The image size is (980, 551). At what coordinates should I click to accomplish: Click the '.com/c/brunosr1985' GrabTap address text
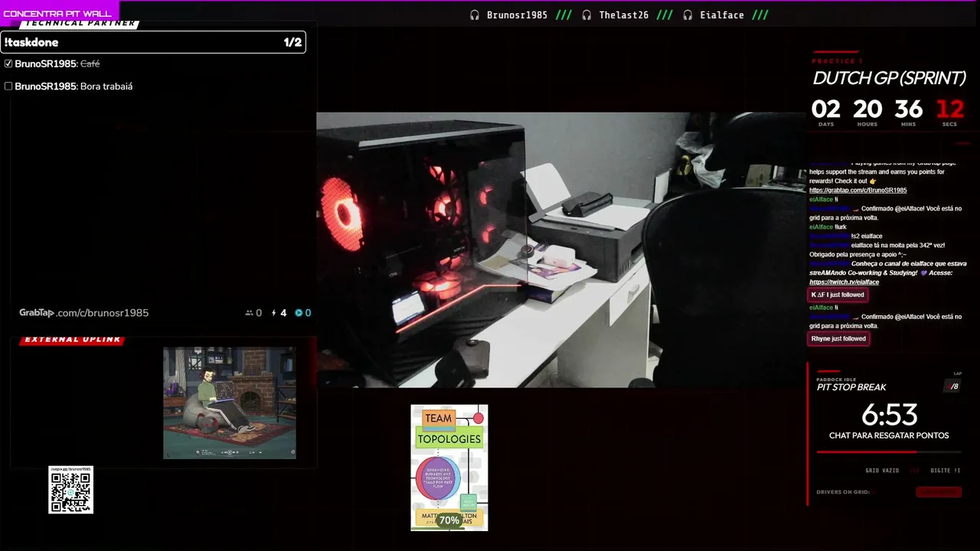pyautogui.click(x=103, y=313)
